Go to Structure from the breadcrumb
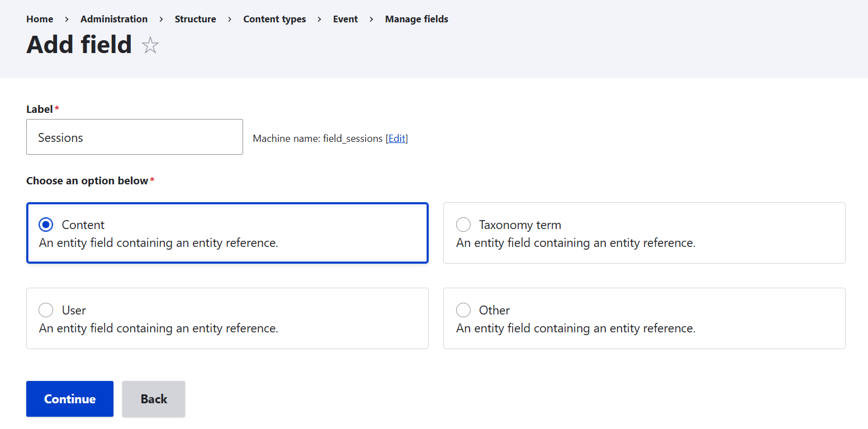The width and height of the screenshot is (868, 429). [x=195, y=18]
